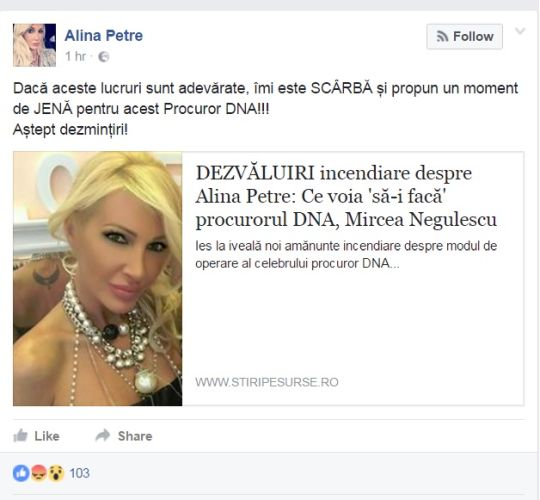Click the Follow button on the post
This screenshot has height=500, width=540.
464,36
